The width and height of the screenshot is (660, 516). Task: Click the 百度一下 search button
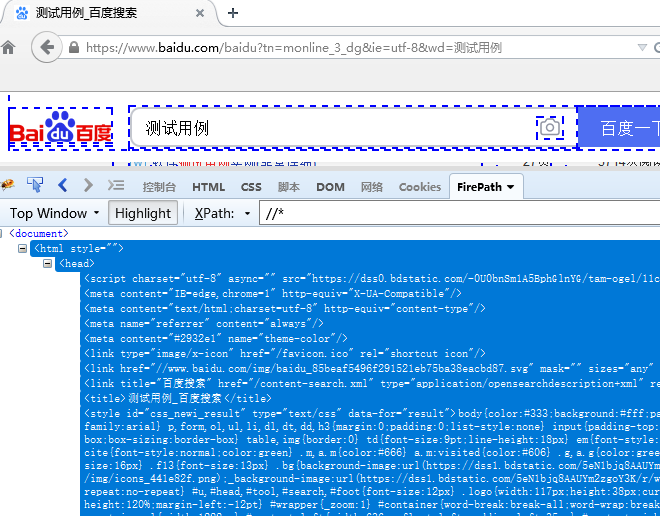click(x=619, y=127)
